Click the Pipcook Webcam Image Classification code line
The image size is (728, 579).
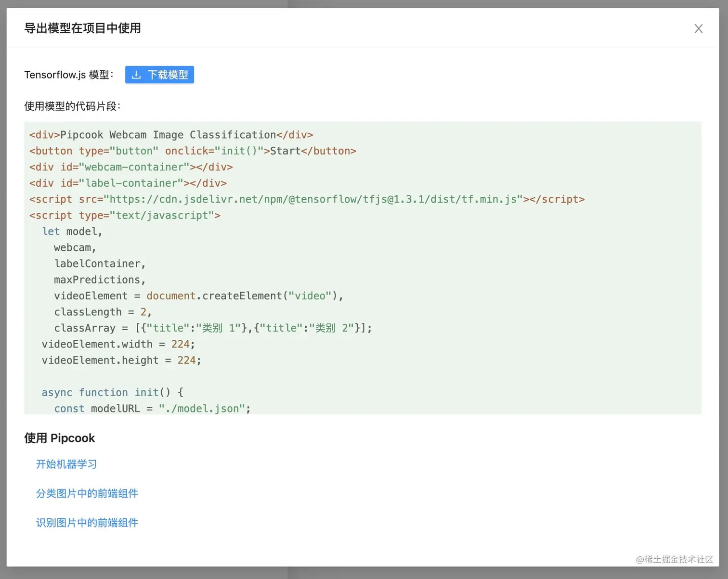pyautogui.click(x=171, y=135)
